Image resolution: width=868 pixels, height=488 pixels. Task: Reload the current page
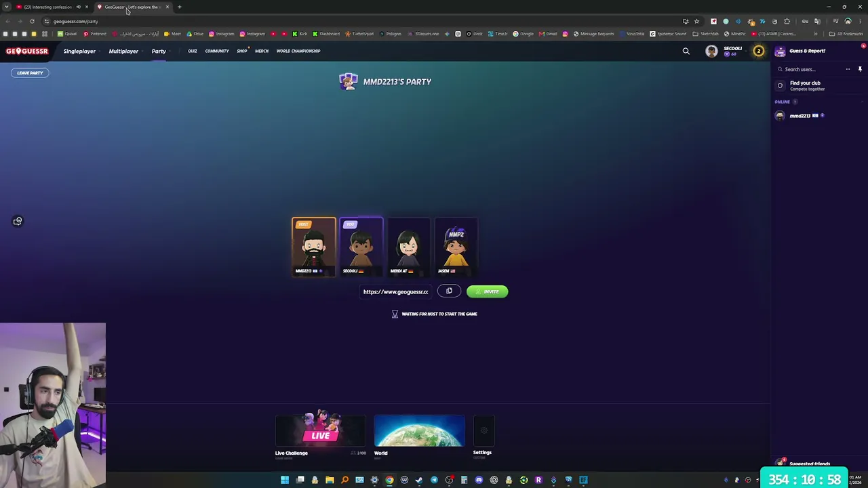pos(32,21)
